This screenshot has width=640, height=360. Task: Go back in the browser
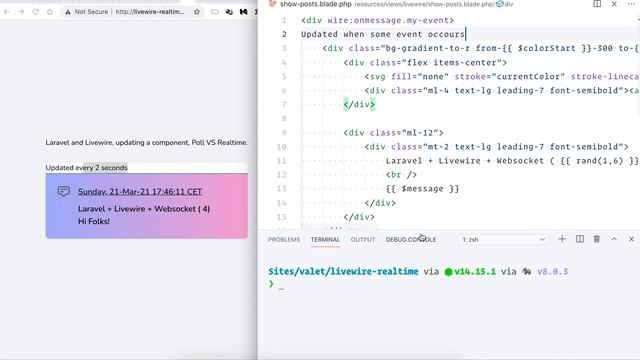click(x=7, y=12)
